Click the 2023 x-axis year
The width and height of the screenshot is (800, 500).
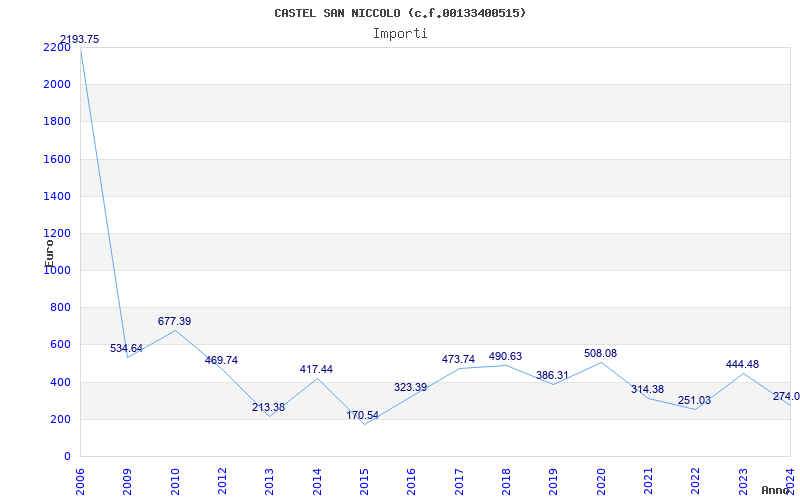pyautogui.click(x=743, y=481)
